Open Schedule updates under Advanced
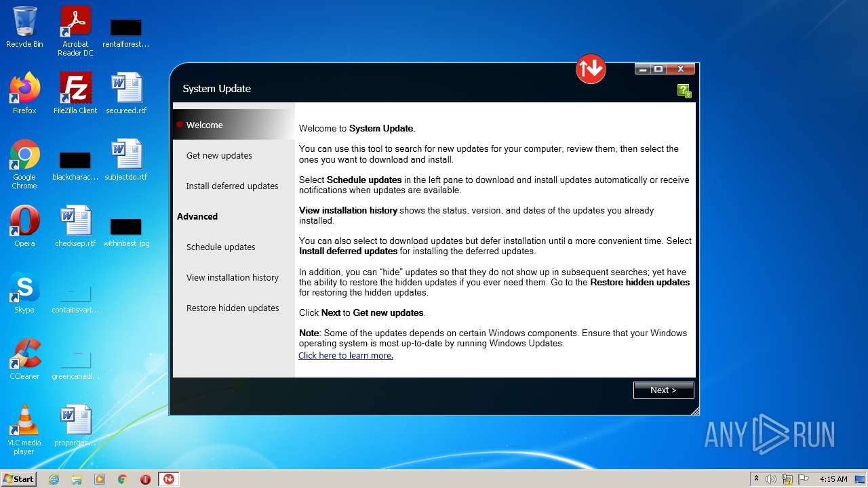The height and width of the screenshot is (488, 868). 234,247
